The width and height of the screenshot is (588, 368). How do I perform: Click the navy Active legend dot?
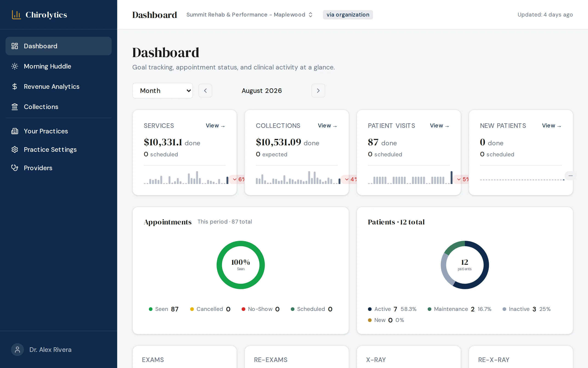pos(370,309)
